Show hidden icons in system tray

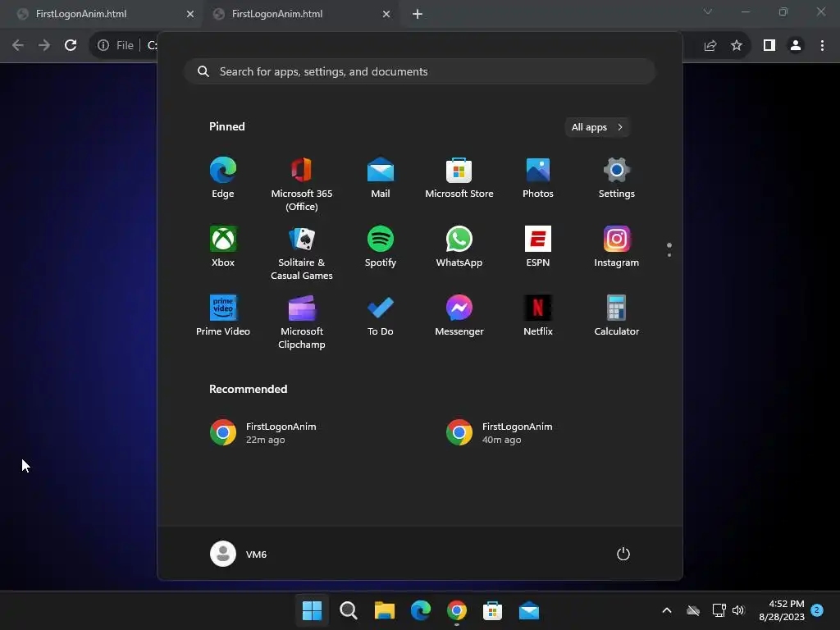[x=667, y=610]
